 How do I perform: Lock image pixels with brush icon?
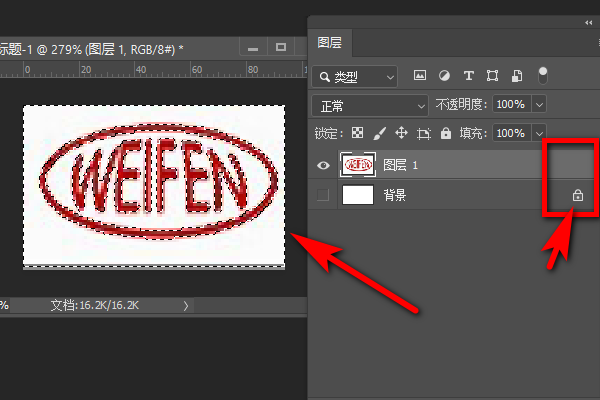379,133
